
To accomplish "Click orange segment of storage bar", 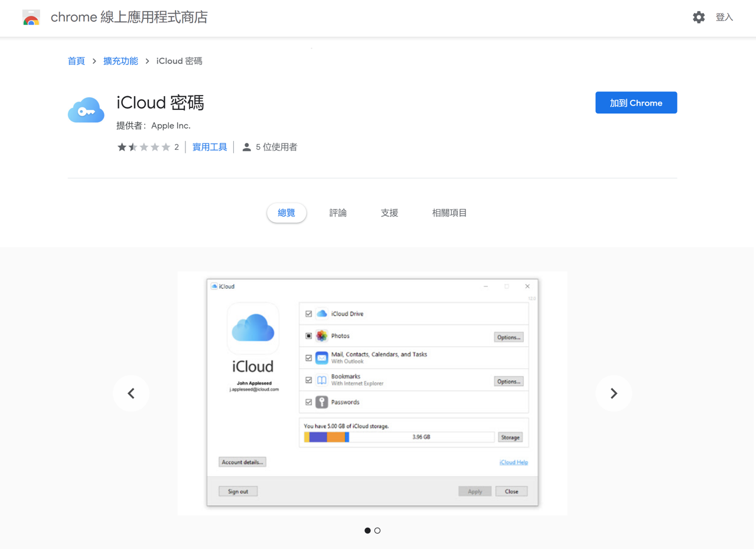I will click(x=336, y=437).
